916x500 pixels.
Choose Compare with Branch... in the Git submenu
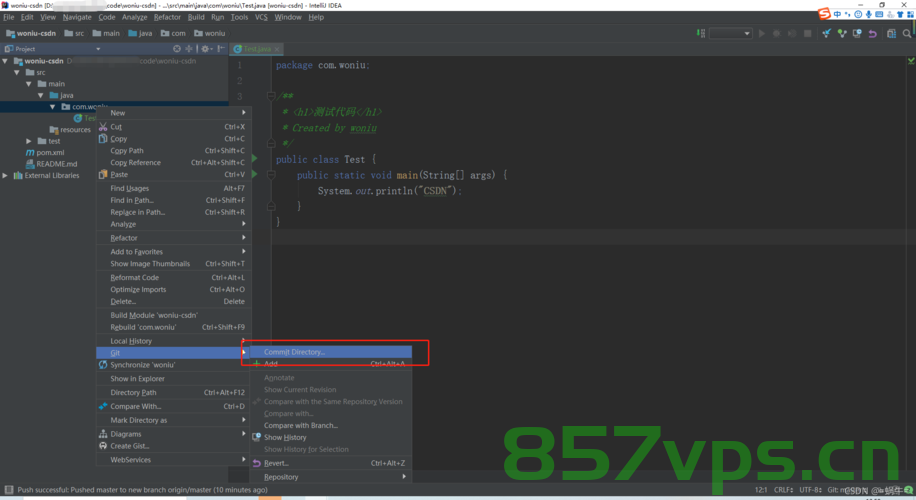coord(331,425)
